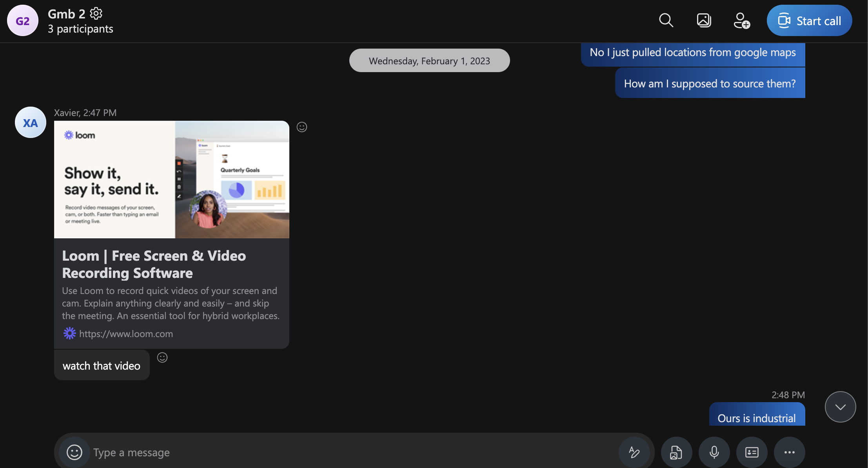Image resolution: width=868 pixels, height=468 pixels.
Task: Open Xavier's XA profile avatar
Action: pos(31,122)
